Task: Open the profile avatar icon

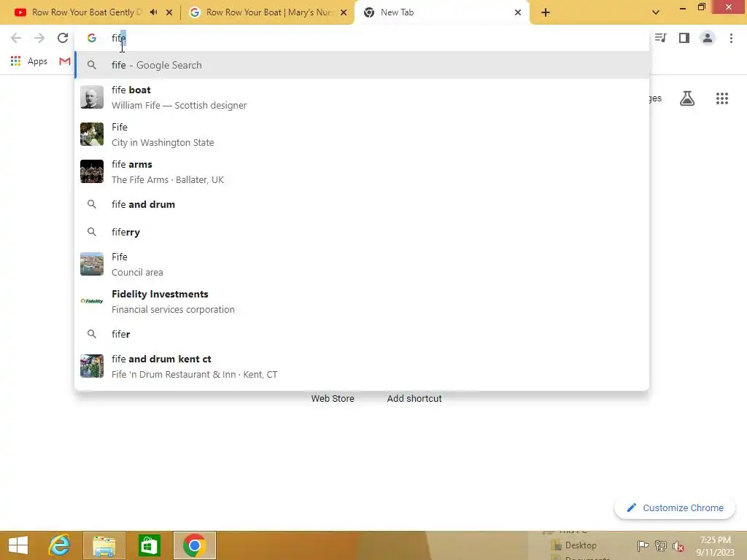Action: point(708,38)
